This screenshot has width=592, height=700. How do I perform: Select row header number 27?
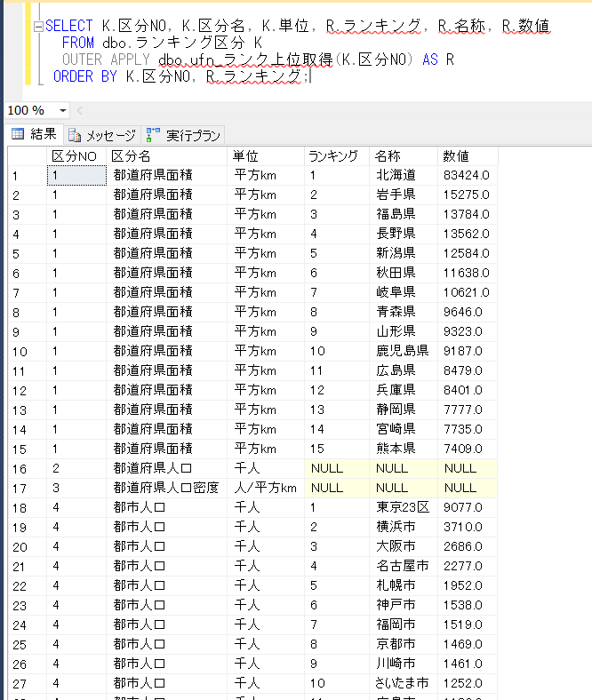[x=28, y=683]
